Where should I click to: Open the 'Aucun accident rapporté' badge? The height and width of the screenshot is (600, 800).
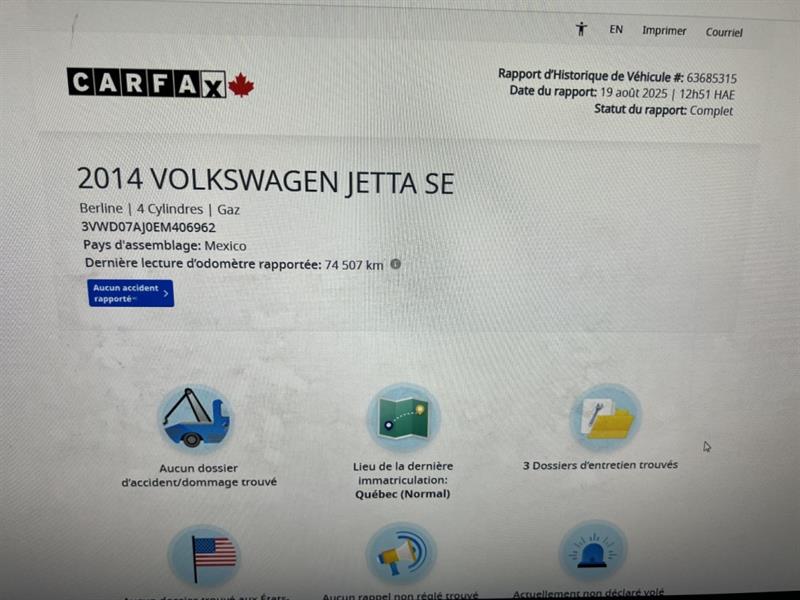coord(131,293)
